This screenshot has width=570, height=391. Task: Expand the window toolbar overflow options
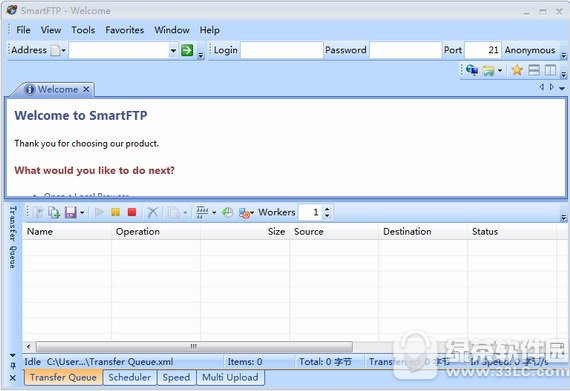[x=563, y=74]
